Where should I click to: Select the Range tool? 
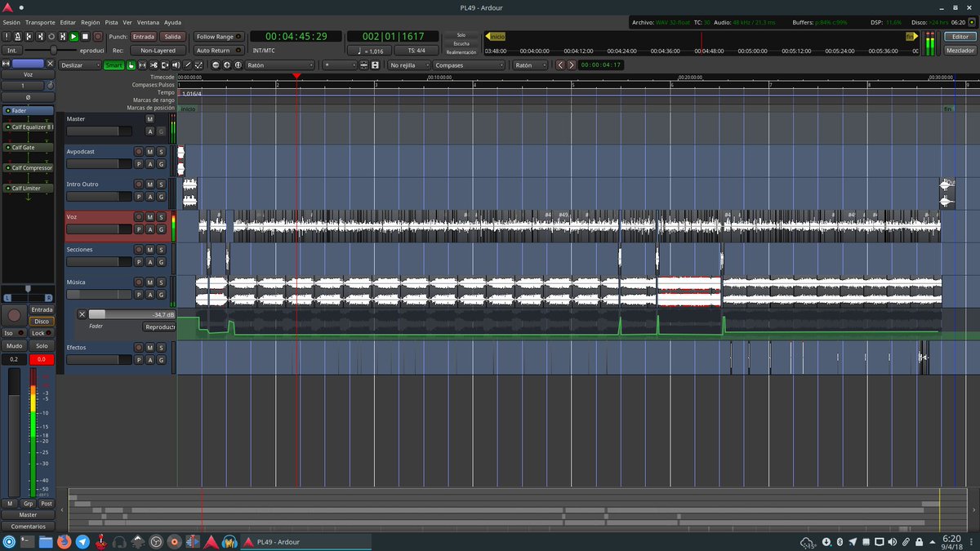point(142,64)
